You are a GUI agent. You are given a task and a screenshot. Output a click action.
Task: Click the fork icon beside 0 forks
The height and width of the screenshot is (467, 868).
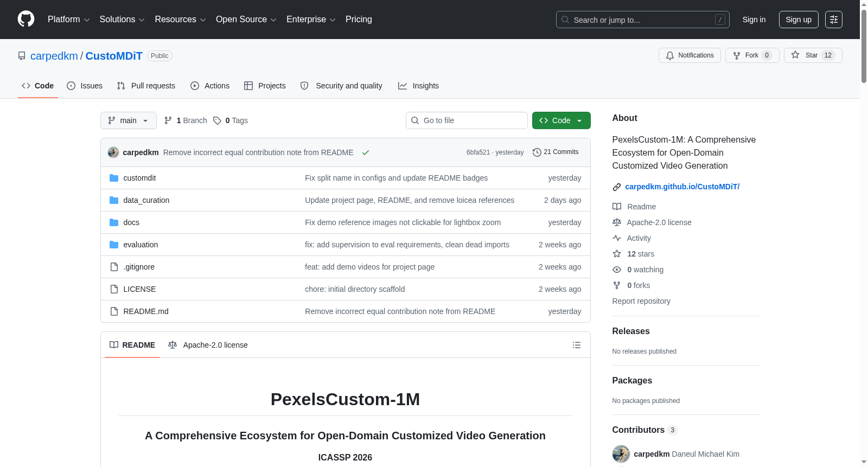[617, 285]
